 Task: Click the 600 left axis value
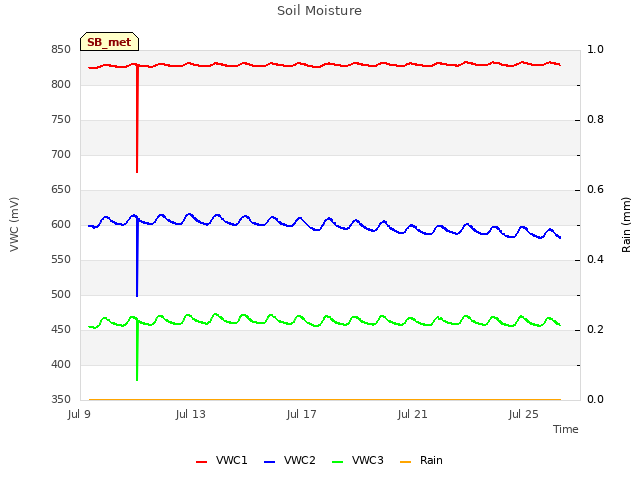pos(61,224)
